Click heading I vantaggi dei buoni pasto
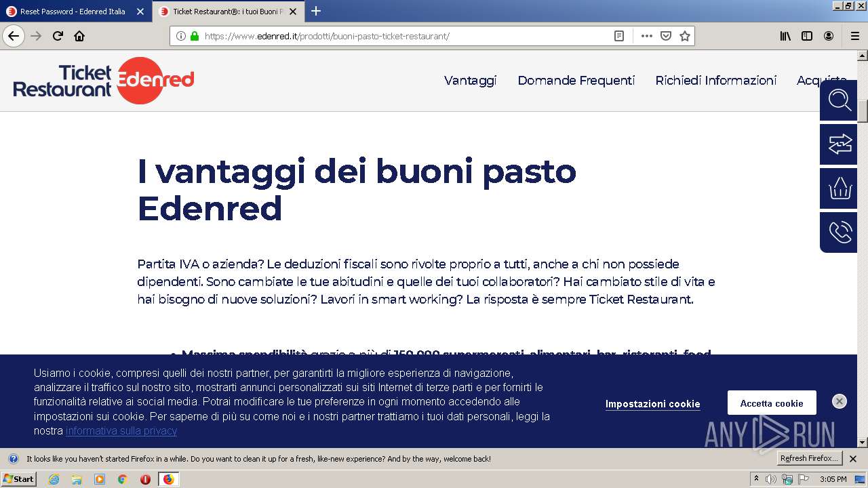Image resolution: width=868 pixels, height=488 pixels. point(357,190)
